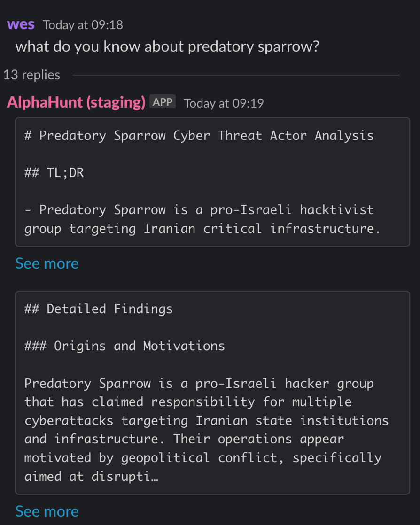The height and width of the screenshot is (525, 420).
Task: Click the Predatory Sparrow Cyber Threat Actor Analysis heading
Action: click(x=199, y=136)
